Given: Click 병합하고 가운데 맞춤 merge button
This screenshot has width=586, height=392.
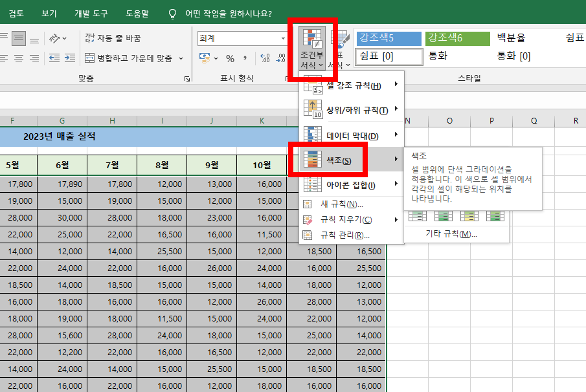Looking at the screenshot, I should (x=129, y=58).
